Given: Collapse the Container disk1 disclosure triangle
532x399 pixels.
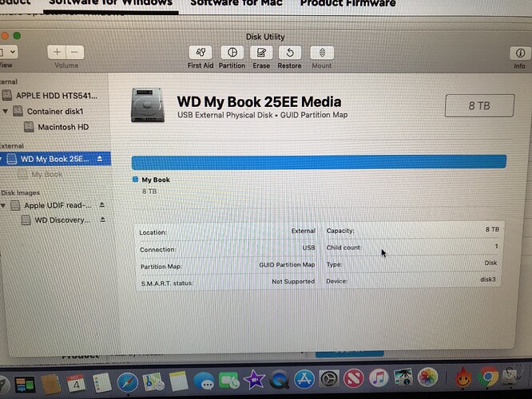Looking at the screenshot, I should pyautogui.click(x=5, y=111).
